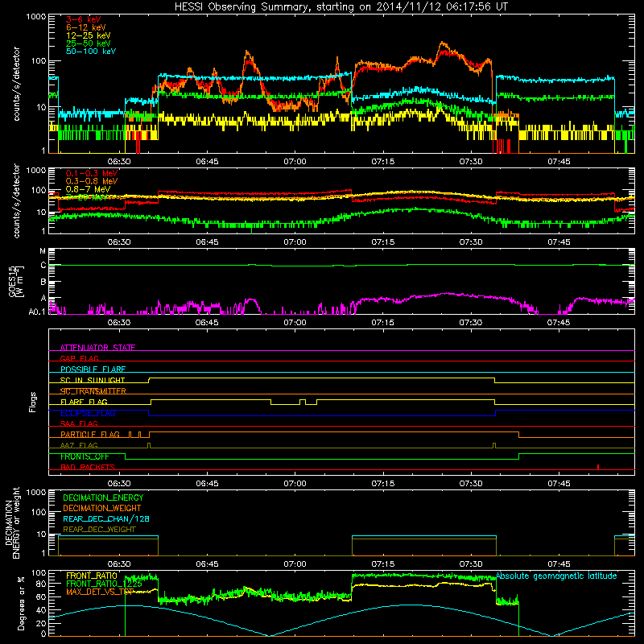The height and width of the screenshot is (644, 644).
Task: Click the HESSI Observing Summary title
Action: coord(341,6)
